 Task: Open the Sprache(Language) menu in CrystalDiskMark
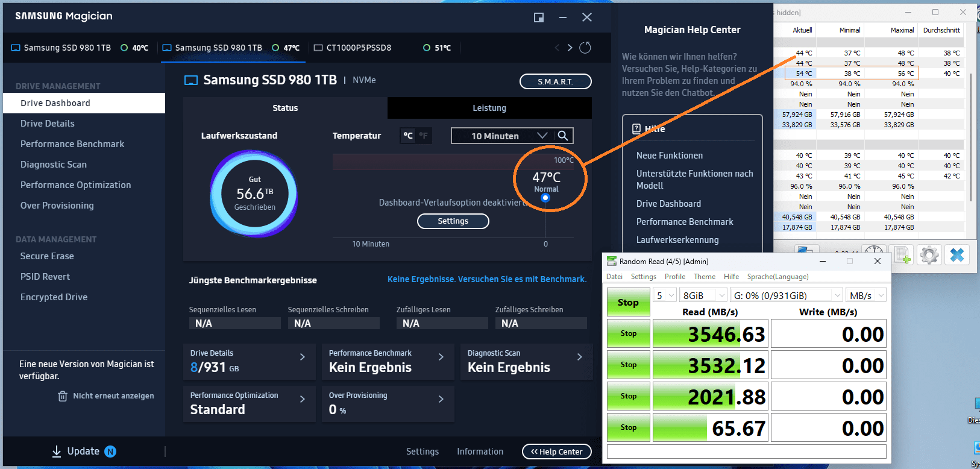click(778, 277)
